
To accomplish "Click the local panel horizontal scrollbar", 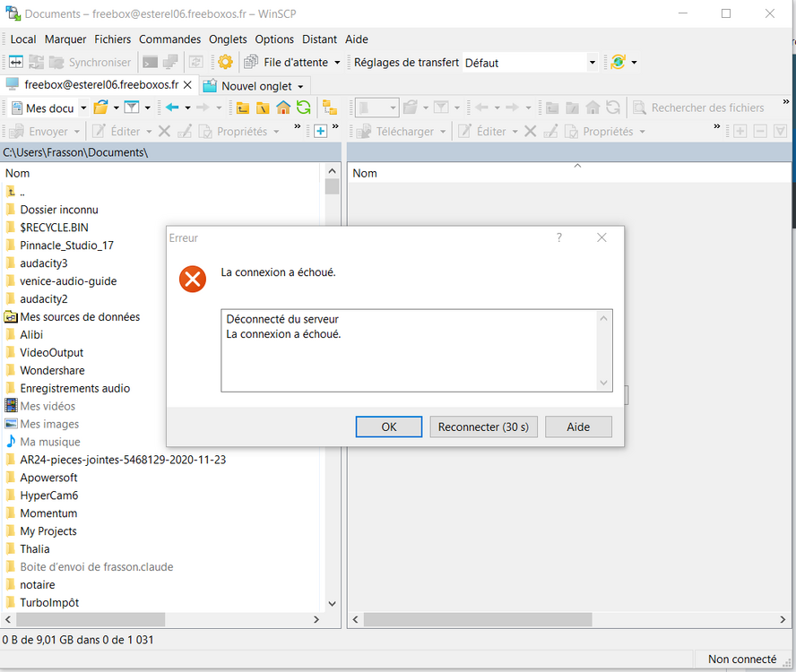I will (x=90, y=619).
